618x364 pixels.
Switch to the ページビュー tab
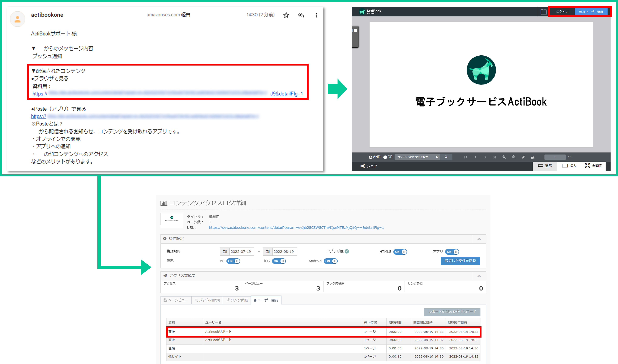(176, 300)
